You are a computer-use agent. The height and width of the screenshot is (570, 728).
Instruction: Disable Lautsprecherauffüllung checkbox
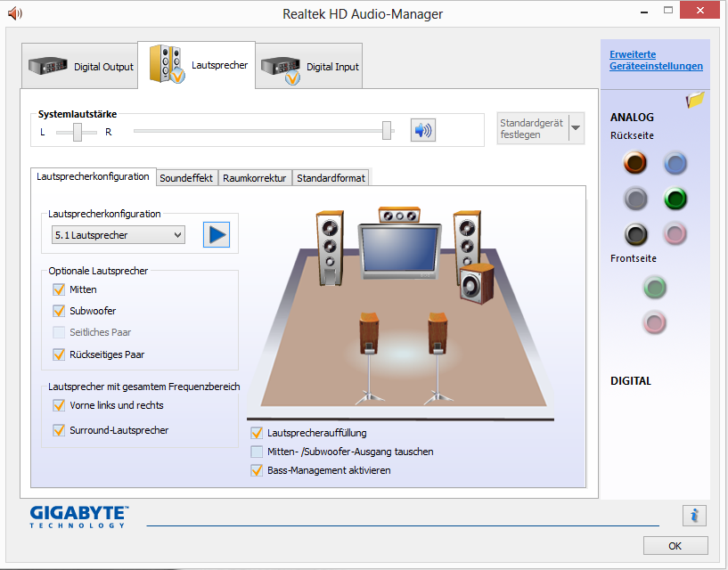tap(257, 433)
